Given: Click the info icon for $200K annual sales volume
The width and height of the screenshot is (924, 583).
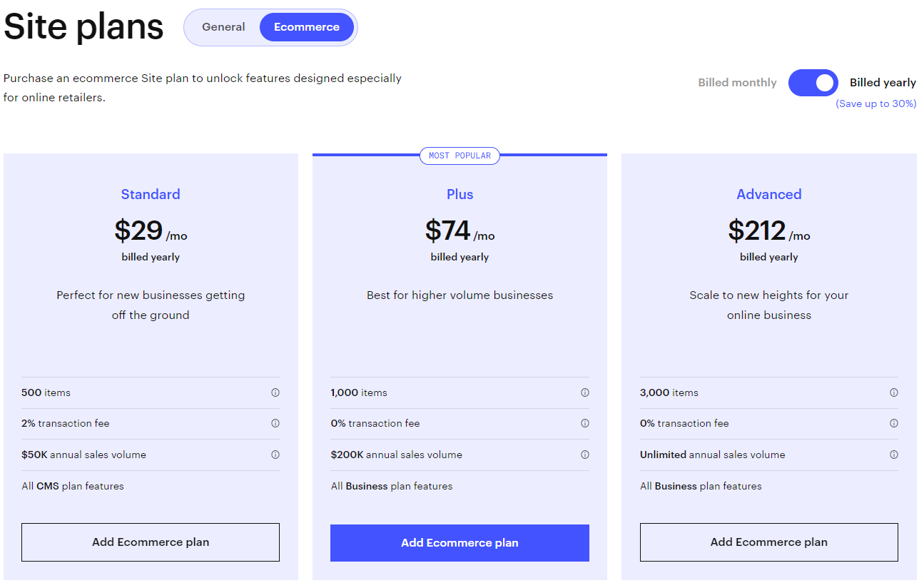Looking at the screenshot, I should (x=585, y=455).
